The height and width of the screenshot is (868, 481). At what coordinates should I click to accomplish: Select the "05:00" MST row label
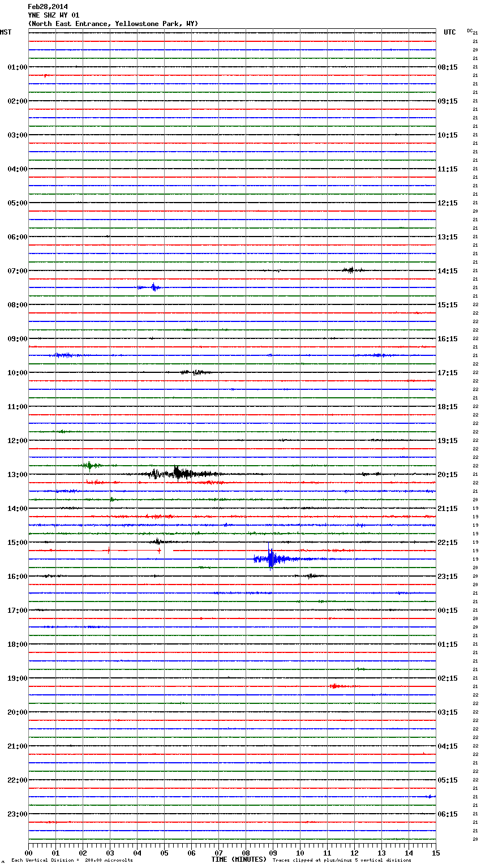coord(18,203)
